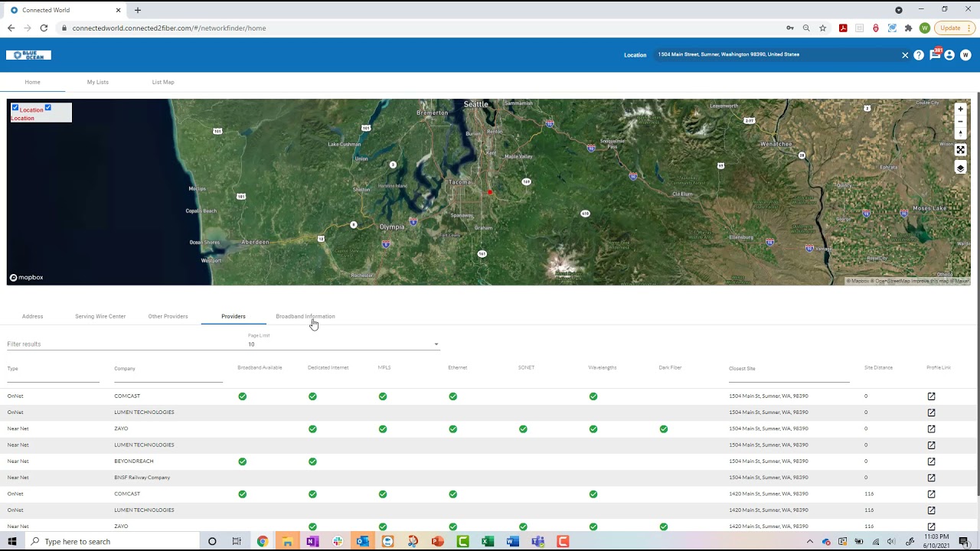
Task: Click taskbar search box
Action: (111, 542)
